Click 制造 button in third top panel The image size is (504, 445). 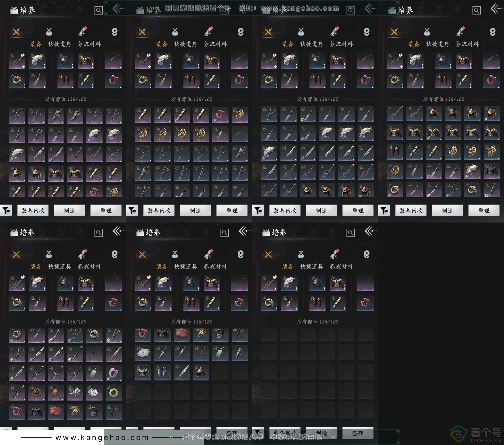321,211
